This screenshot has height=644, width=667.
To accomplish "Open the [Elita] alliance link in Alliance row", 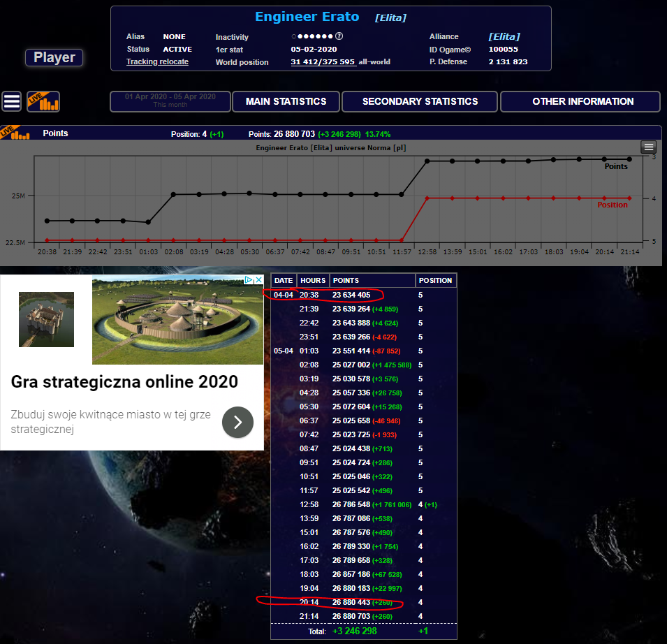I will 504,36.
